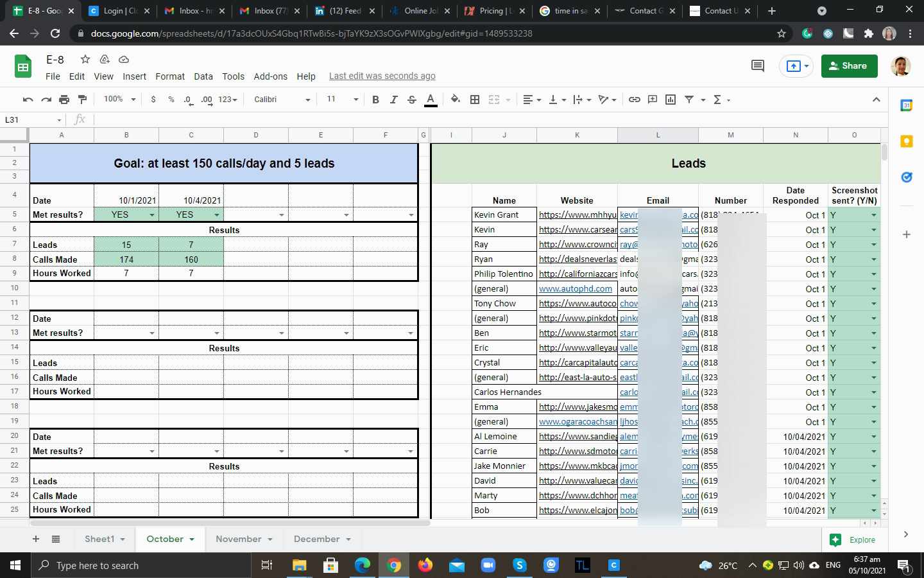The height and width of the screenshot is (578, 924).
Task: Format selection as percent
Action: point(171,100)
